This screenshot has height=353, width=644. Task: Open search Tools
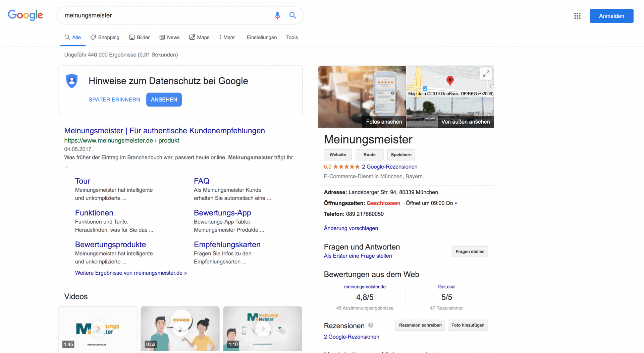coord(292,37)
